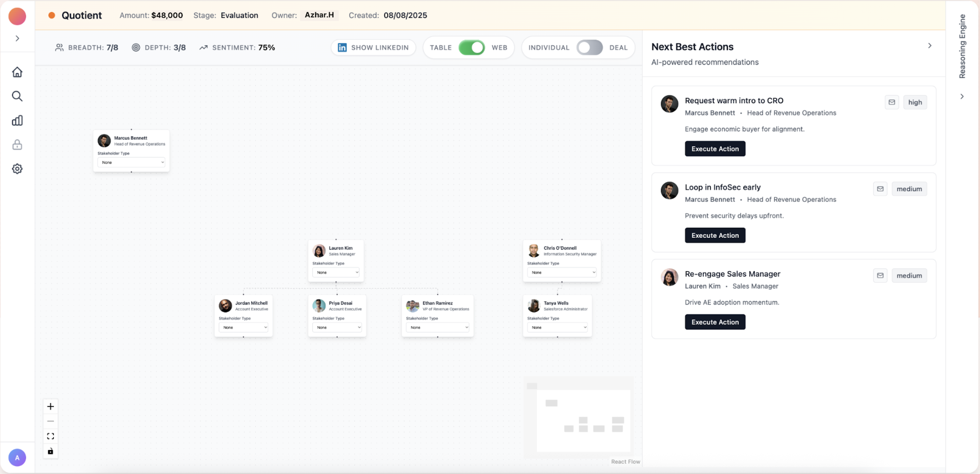Click email icon on Request warm intro card
This screenshot has width=980, height=474.
(x=892, y=102)
